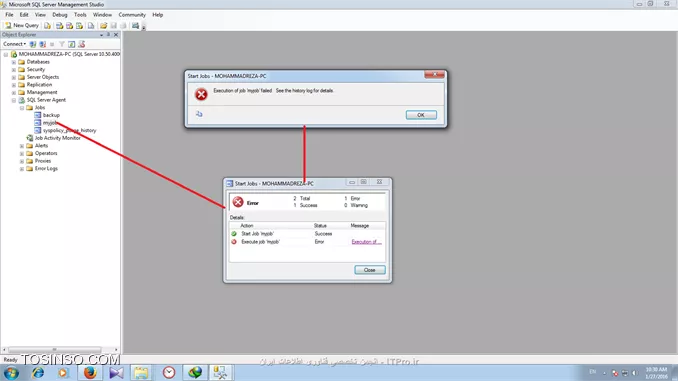678x381 pixels.
Task: Open the Object Explorer window position dropdown arrow
Action: [102, 35]
